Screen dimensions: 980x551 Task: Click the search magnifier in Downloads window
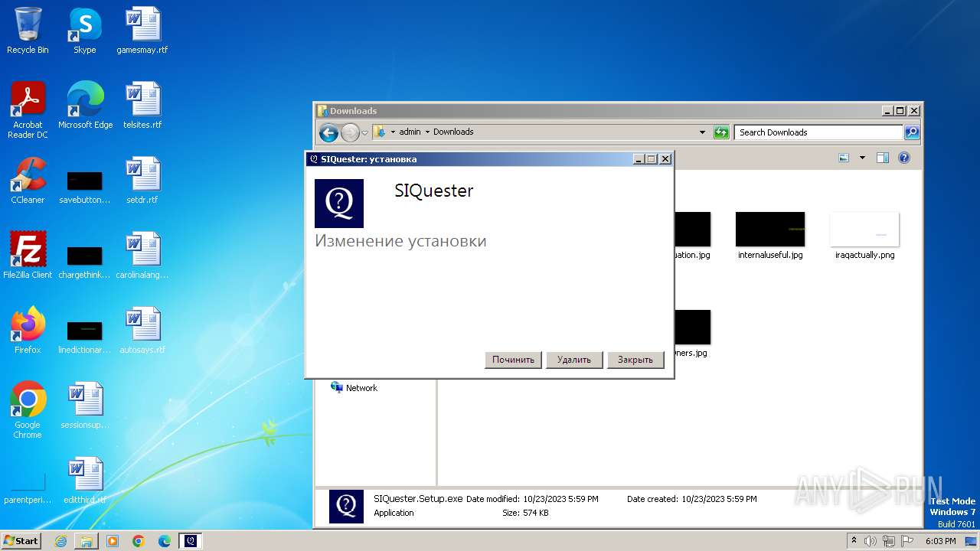coord(911,132)
